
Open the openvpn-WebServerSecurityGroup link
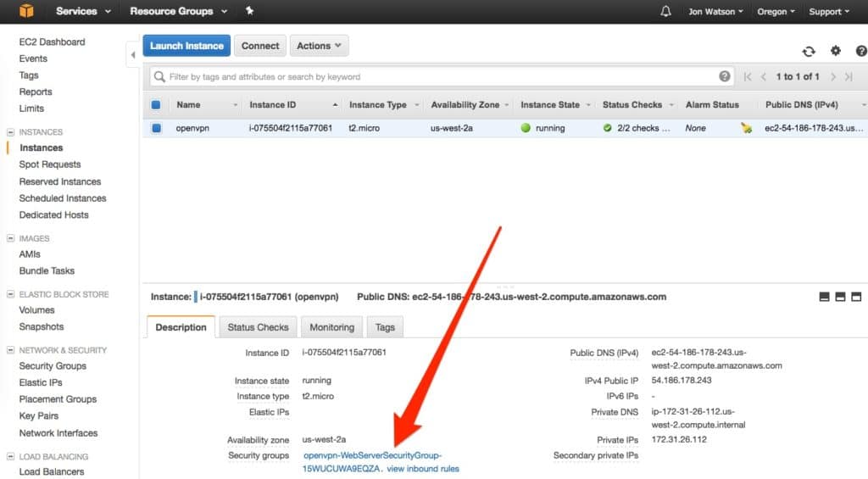click(x=372, y=462)
